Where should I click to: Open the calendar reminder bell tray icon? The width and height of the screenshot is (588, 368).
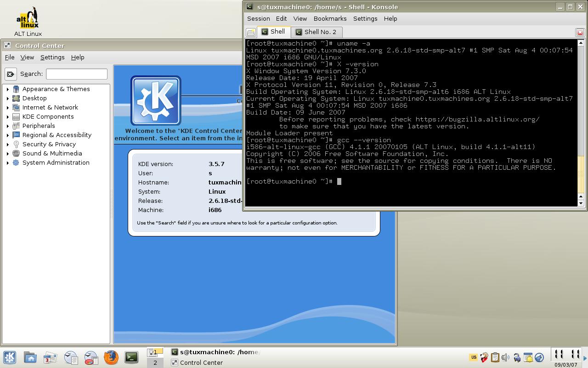pos(528,357)
